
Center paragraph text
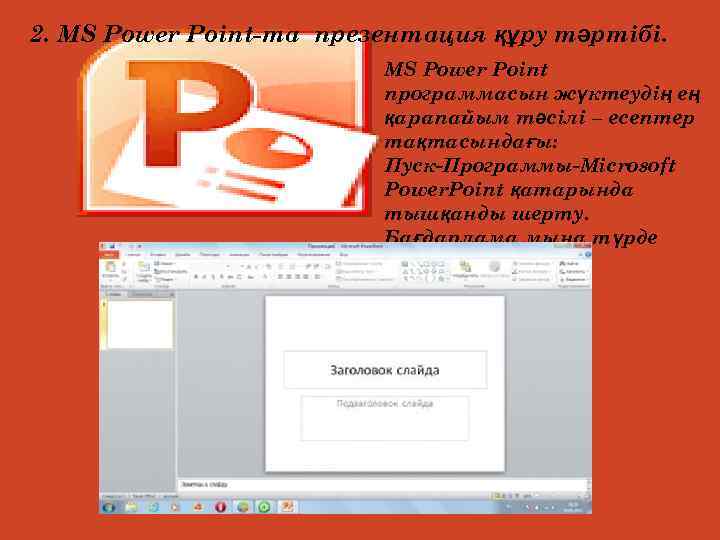click(x=289, y=277)
